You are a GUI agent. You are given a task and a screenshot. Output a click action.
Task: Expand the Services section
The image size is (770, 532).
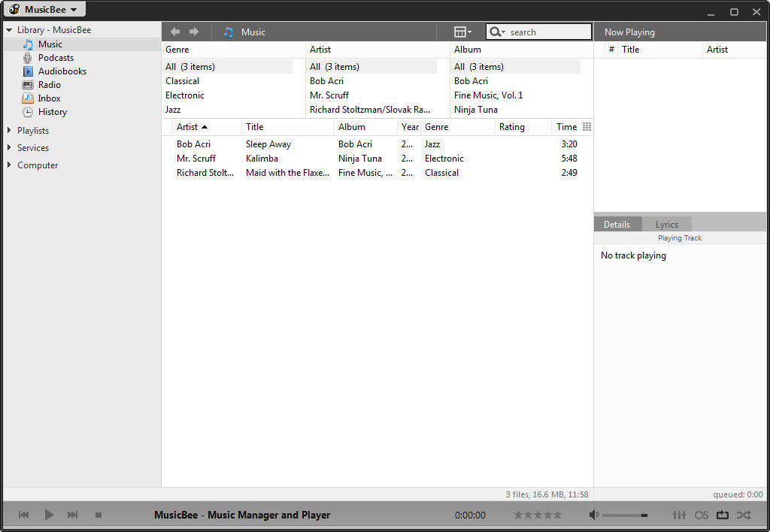pos(9,148)
